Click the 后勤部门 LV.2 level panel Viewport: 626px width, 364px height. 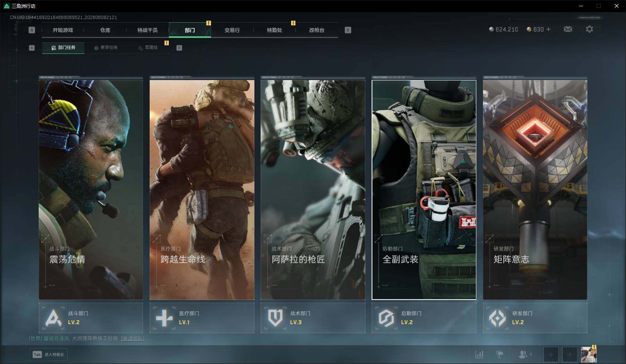pos(424,318)
